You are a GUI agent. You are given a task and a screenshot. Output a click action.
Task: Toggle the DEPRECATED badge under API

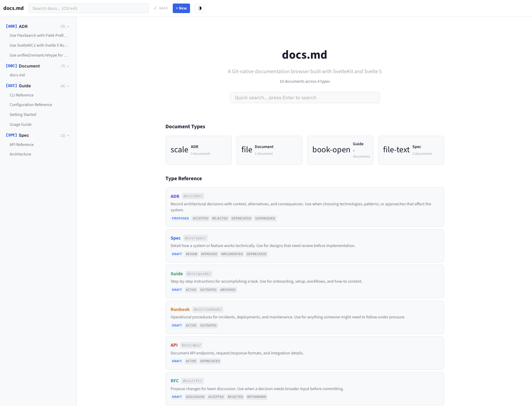point(210,361)
